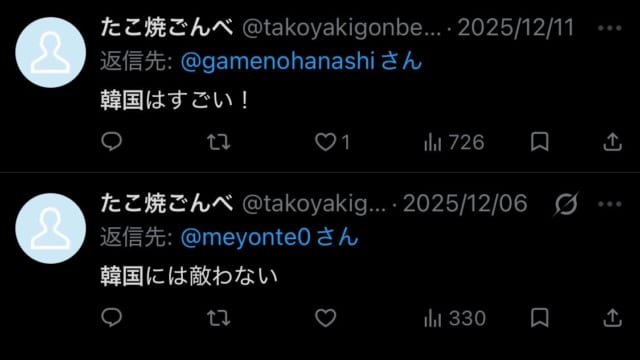Share the 2025/12/11 tweet
The width and height of the screenshot is (640, 360).
[612, 142]
